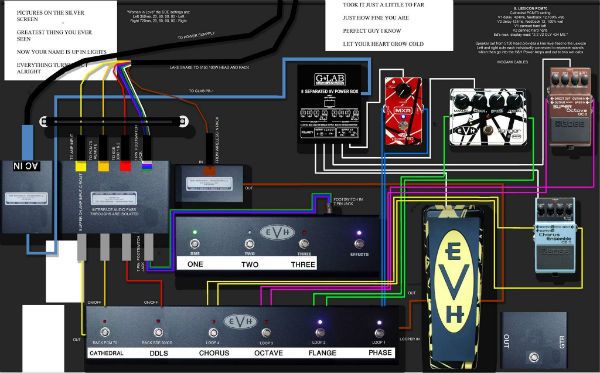Click the striped EVH flanger pedal
This screenshot has height=373, width=600.
pos(488,117)
